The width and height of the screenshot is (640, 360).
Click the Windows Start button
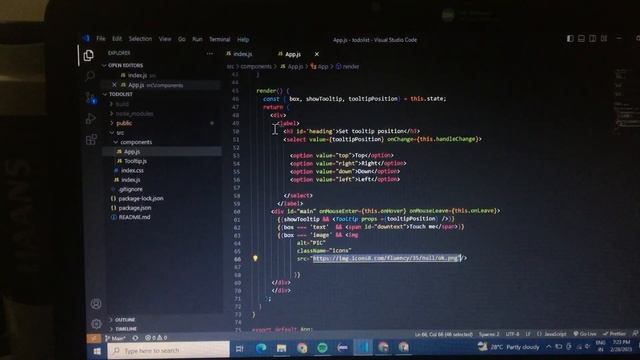pyautogui.click(x=97, y=351)
